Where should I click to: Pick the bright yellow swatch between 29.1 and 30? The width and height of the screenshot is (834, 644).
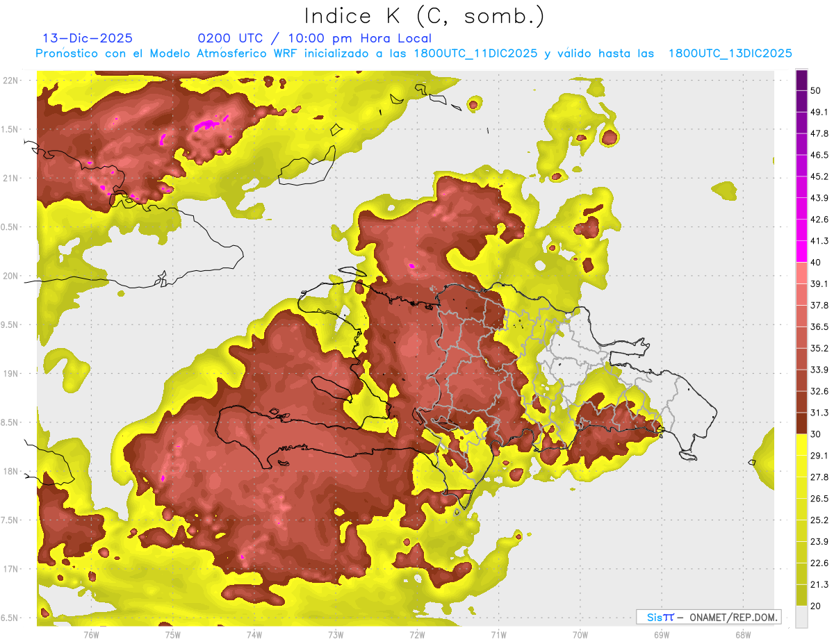point(801,445)
